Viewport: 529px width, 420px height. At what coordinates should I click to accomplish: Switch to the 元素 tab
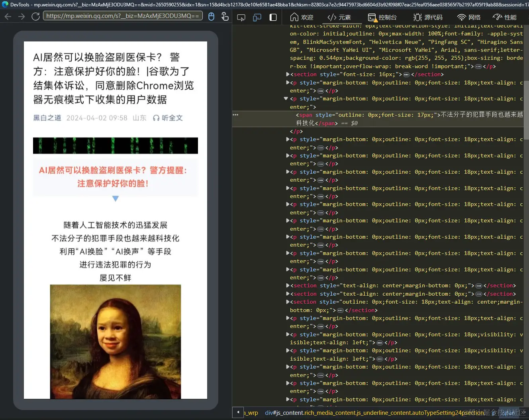point(339,18)
